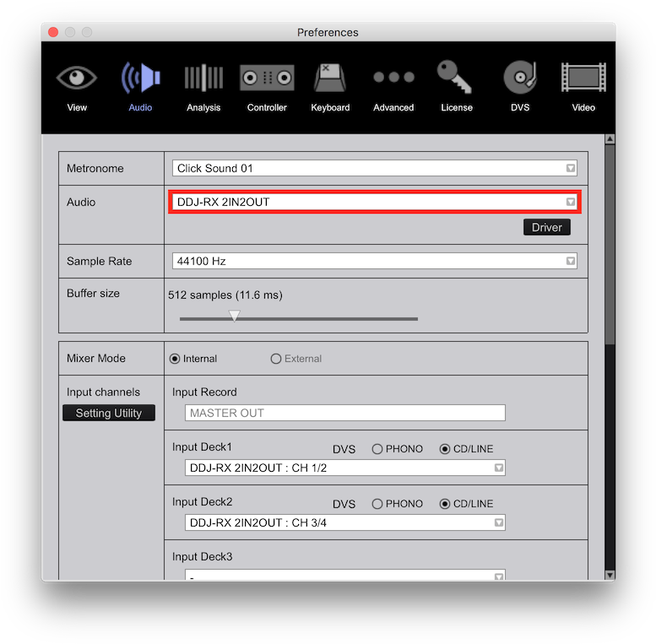Click the Input channels label
This screenshot has width=656, height=644.
pyautogui.click(x=103, y=392)
